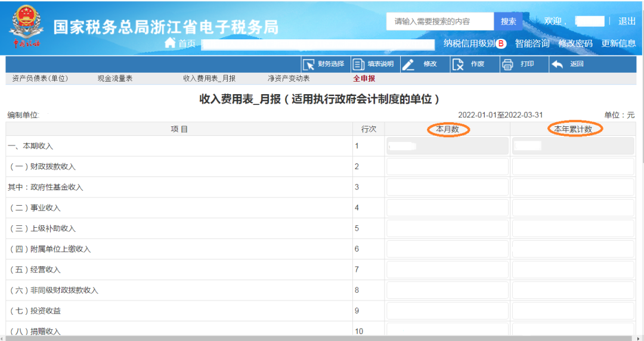Open 智能咨询 link
This screenshot has height=341, width=644.
[x=532, y=44]
